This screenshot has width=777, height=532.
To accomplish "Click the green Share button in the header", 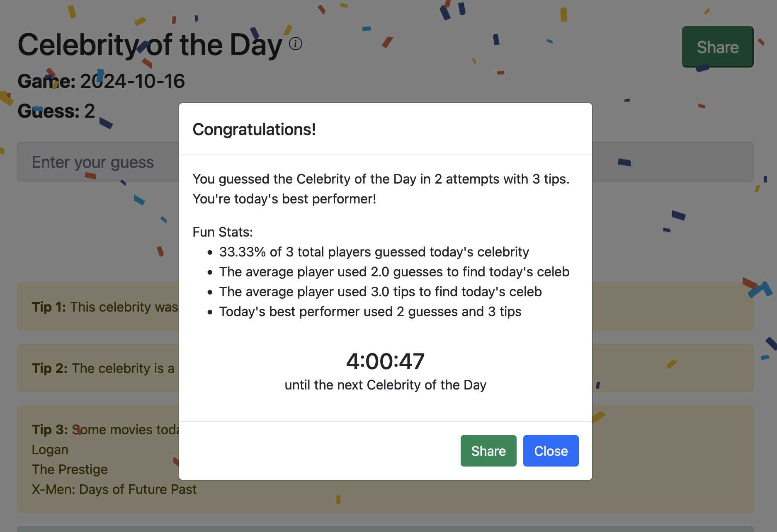I will (718, 47).
